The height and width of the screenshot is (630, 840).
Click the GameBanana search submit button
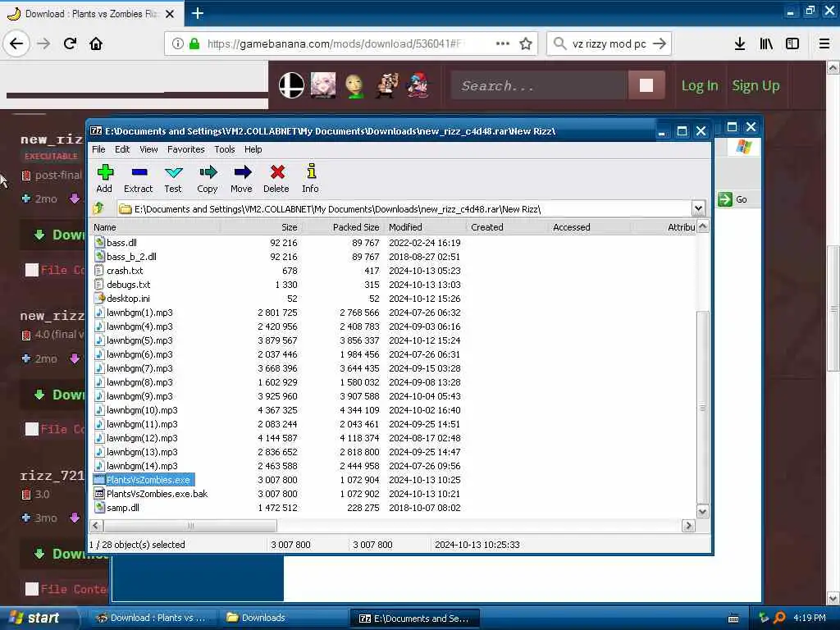click(x=646, y=85)
